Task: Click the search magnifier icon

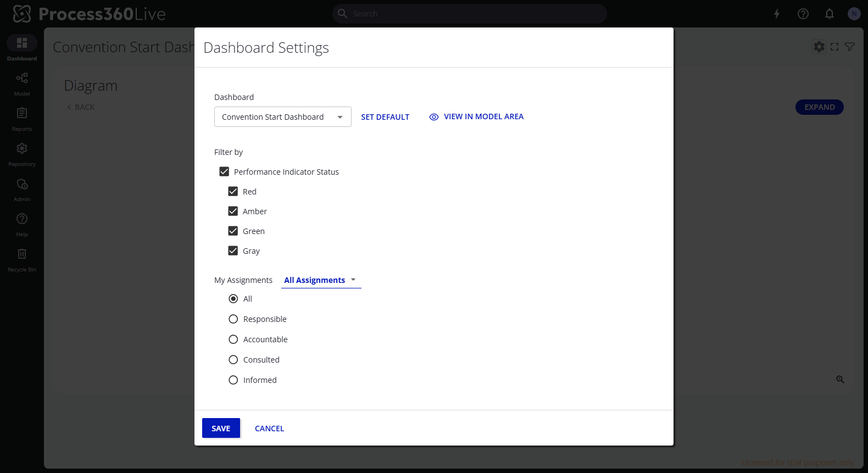Action: (x=342, y=13)
